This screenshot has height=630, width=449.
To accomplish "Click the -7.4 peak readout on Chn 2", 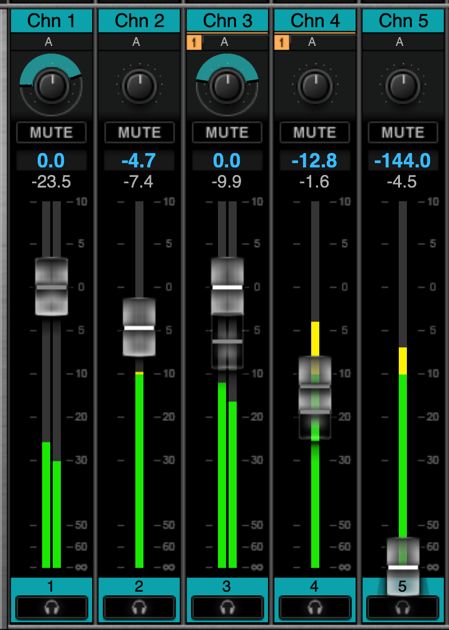I will tap(138, 182).
